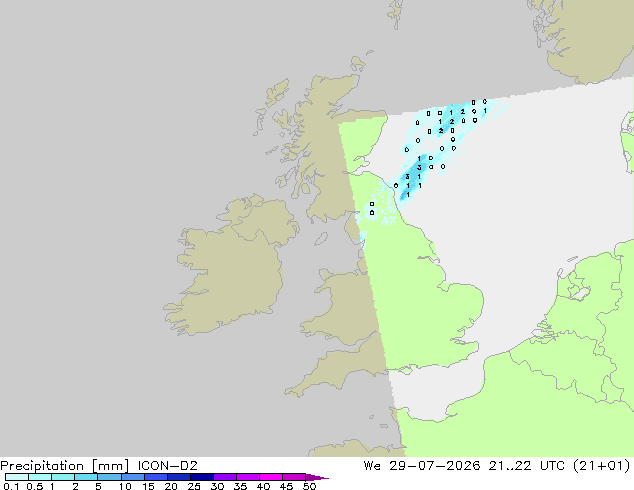Click the 40 mm magenta legend swatch
Viewport: 634px width, 490px height.
[x=271, y=477]
